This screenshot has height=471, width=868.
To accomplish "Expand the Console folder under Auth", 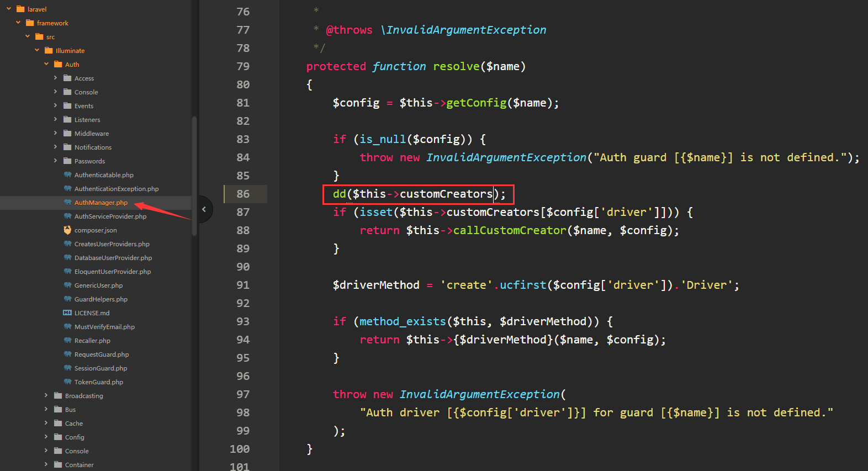I will click(x=56, y=92).
